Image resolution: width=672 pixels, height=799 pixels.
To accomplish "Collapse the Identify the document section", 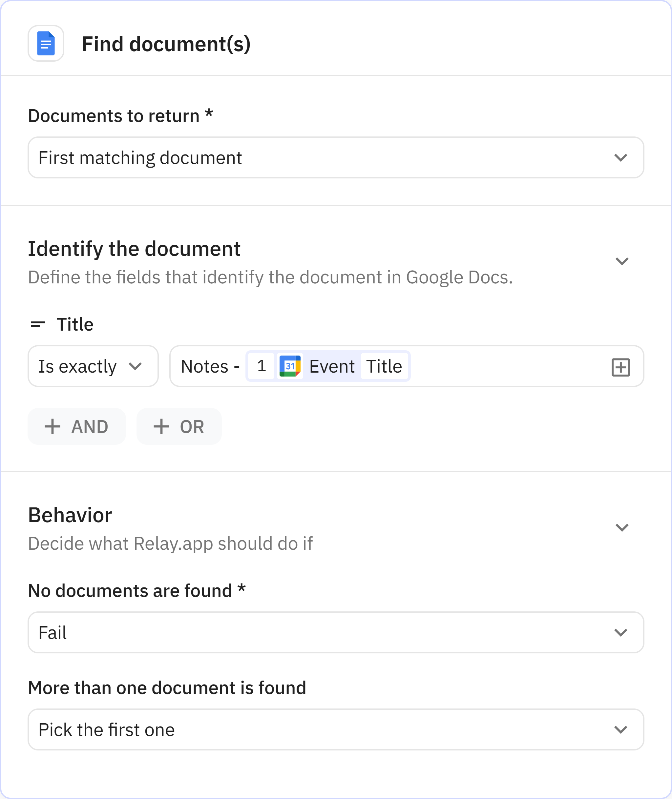I will [622, 261].
